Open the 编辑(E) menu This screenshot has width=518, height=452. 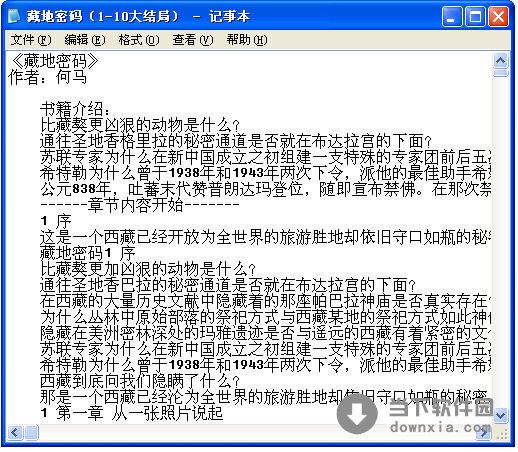[x=85, y=40]
